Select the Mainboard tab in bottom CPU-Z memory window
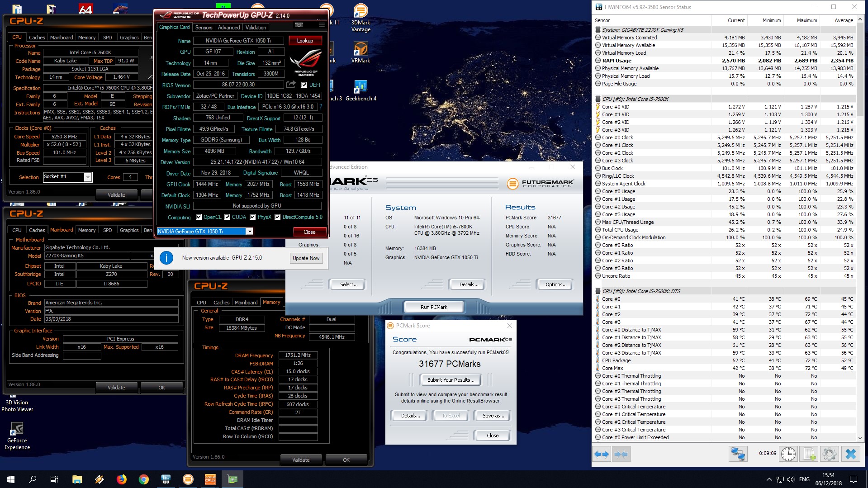 246,303
